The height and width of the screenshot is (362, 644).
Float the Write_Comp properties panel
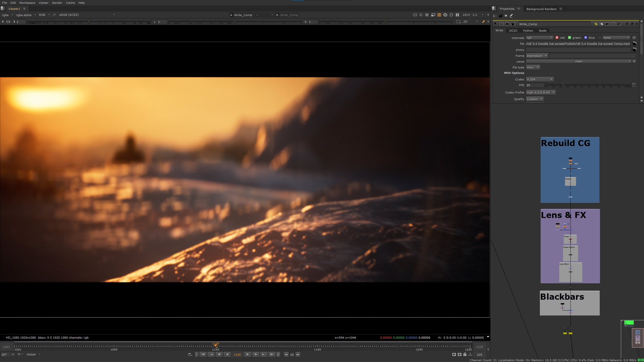pos(632,24)
